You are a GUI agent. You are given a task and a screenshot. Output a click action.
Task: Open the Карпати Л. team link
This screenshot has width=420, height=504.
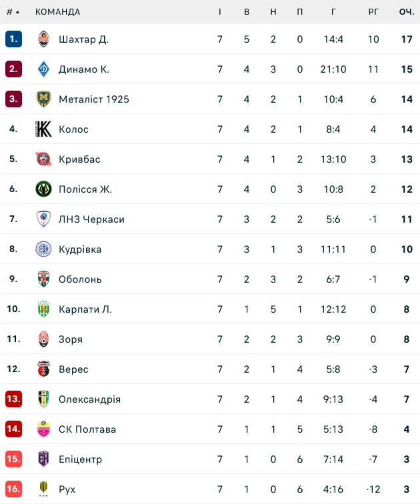click(x=85, y=309)
